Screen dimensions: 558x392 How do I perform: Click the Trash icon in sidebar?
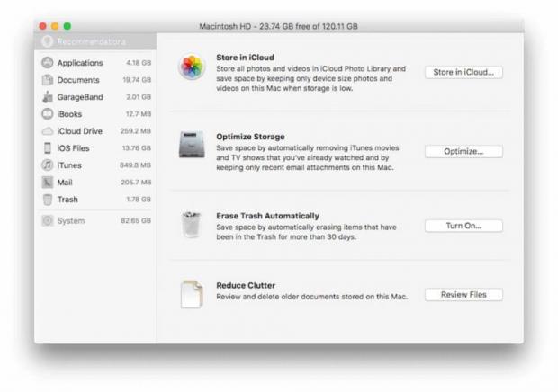click(x=48, y=200)
